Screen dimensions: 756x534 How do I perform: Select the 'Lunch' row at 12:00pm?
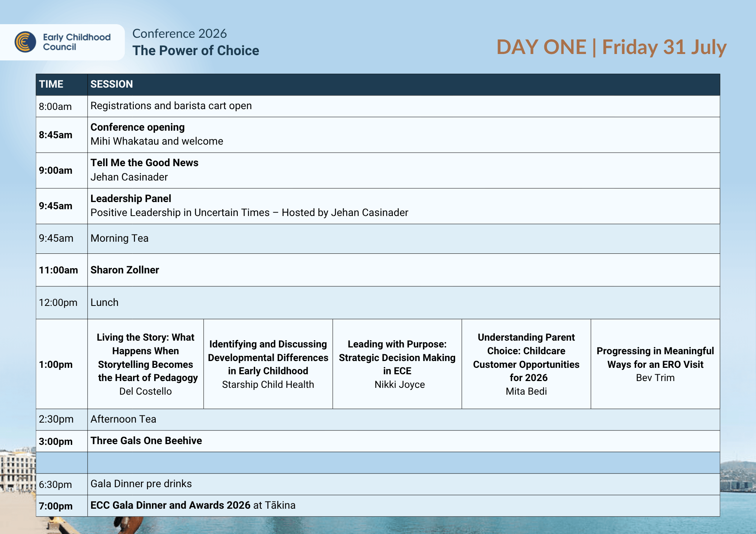pos(104,302)
